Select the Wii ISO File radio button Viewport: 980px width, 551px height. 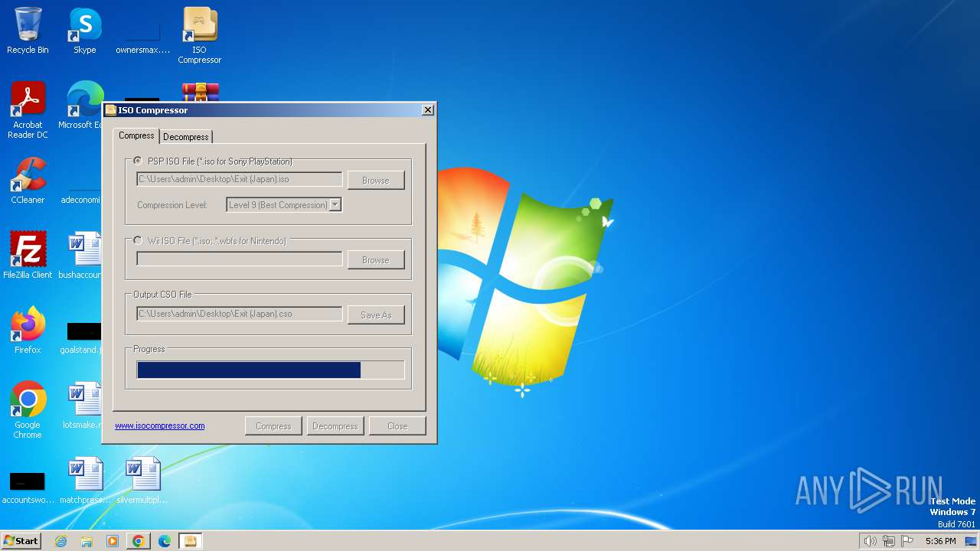pyautogui.click(x=138, y=240)
